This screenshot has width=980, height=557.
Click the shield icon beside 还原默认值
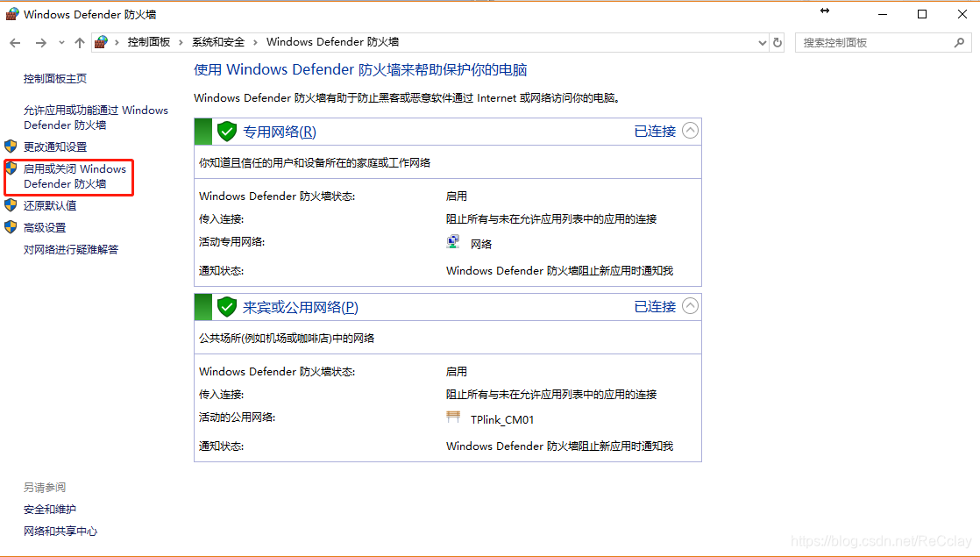pos(11,205)
